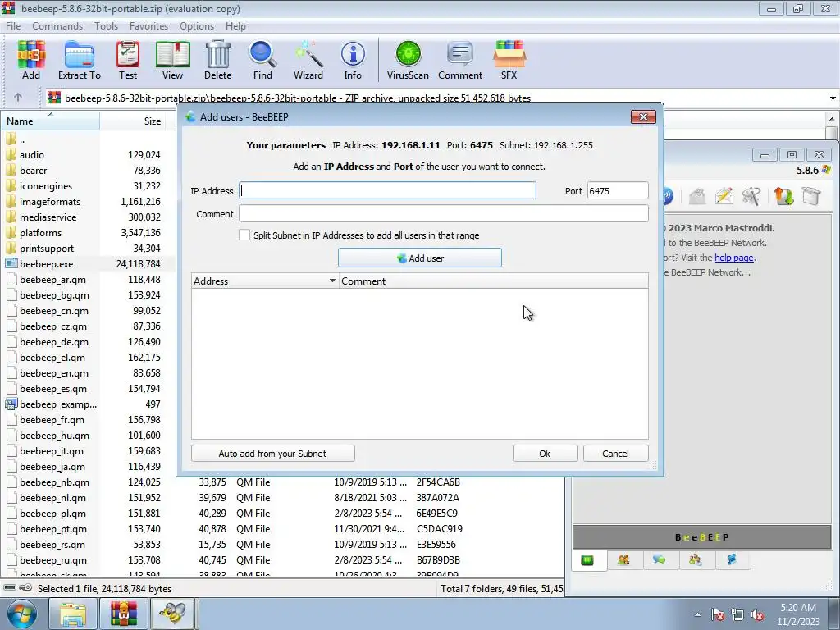The width and height of the screenshot is (840, 630).
Task: Open the Tools menu
Action: (106, 25)
